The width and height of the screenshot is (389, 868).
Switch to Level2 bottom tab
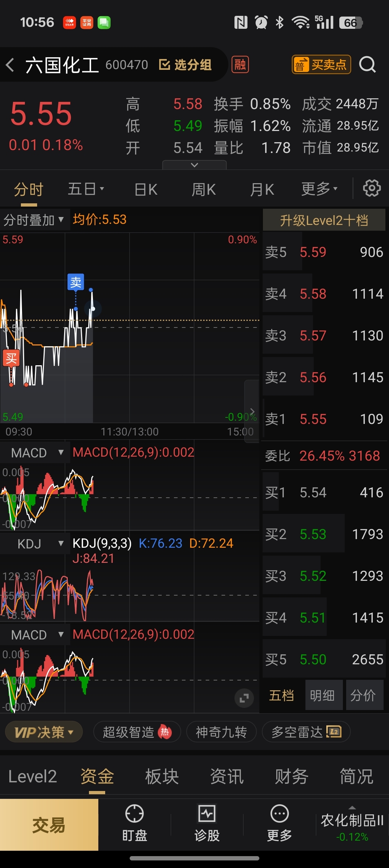click(32, 777)
